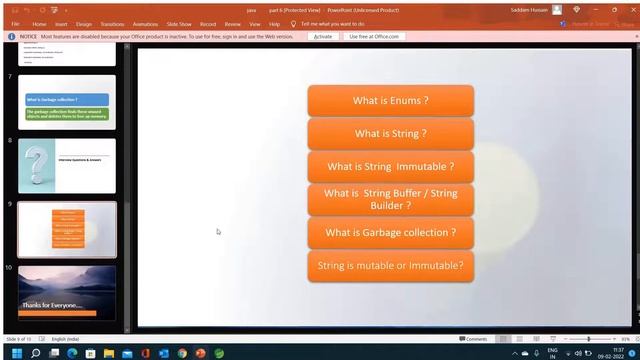Click the 81% zoom level value

[625, 339]
